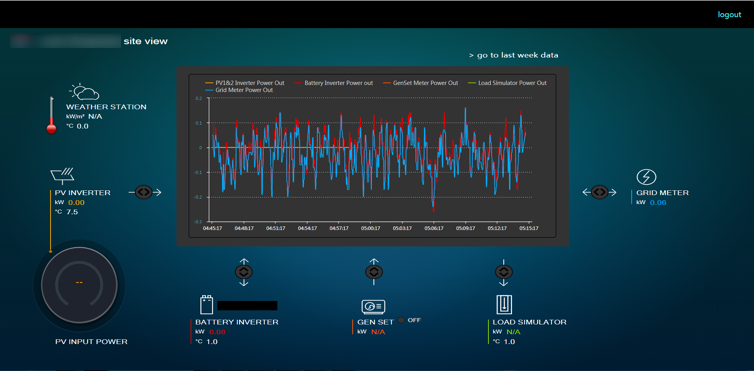754x371 pixels.
Task: Click the grid meter lightning icon
Action: 646,177
